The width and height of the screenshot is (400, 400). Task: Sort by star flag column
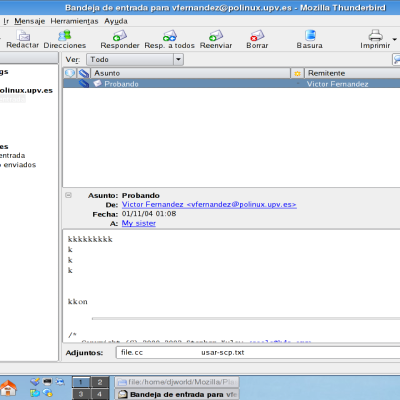pos(297,73)
